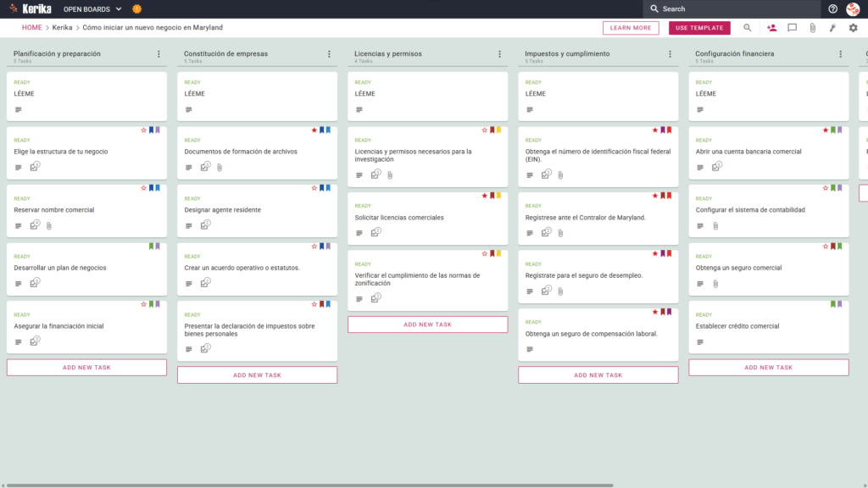Add new task in Constitución de empresas
Viewport: 868px width, 488px height.
pyautogui.click(x=258, y=375)
